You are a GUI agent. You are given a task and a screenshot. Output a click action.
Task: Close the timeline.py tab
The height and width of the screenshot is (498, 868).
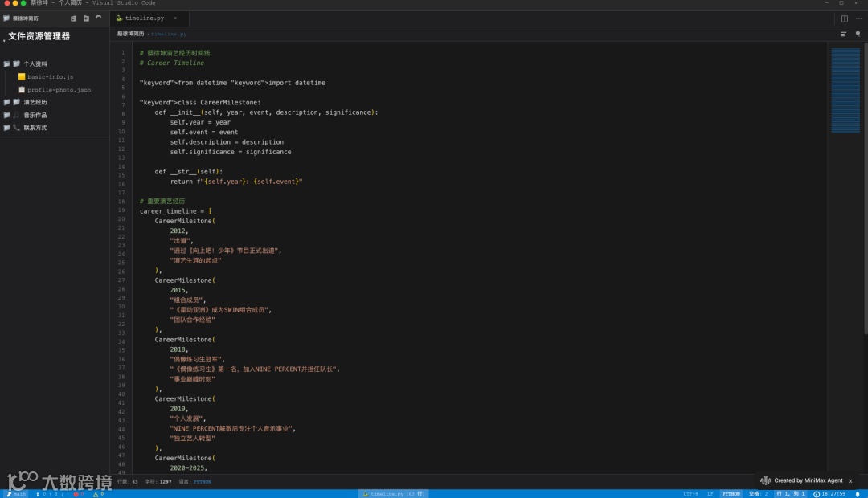coord(175,18)
